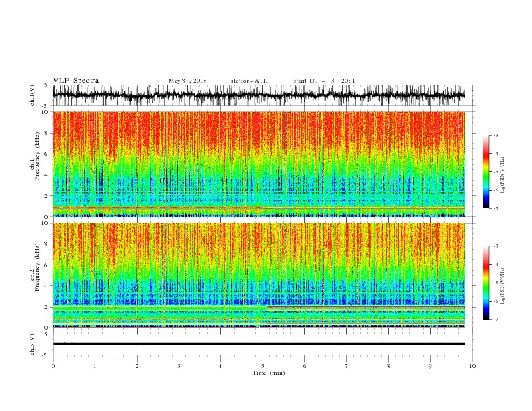The height and width of the screenshot is (411, 532).
Task: Click the "ch.3(V)" axis label
Action: (32, 345)
